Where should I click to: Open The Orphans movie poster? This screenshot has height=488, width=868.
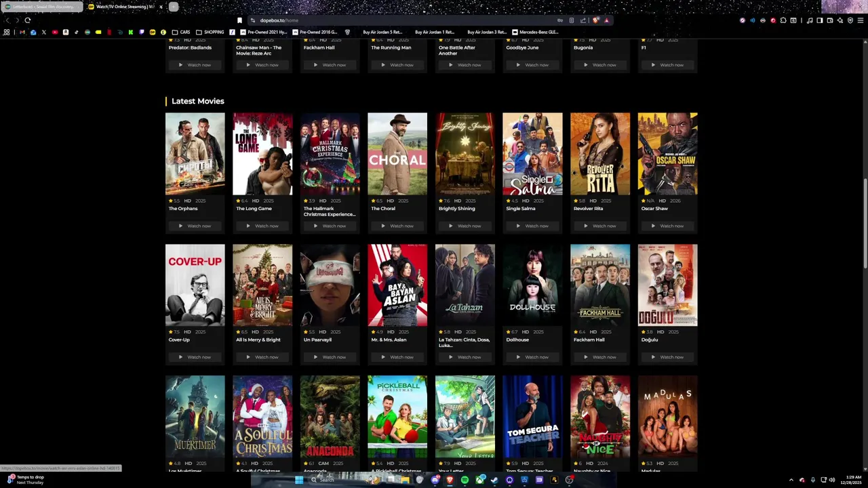click(x=195, y=154)
